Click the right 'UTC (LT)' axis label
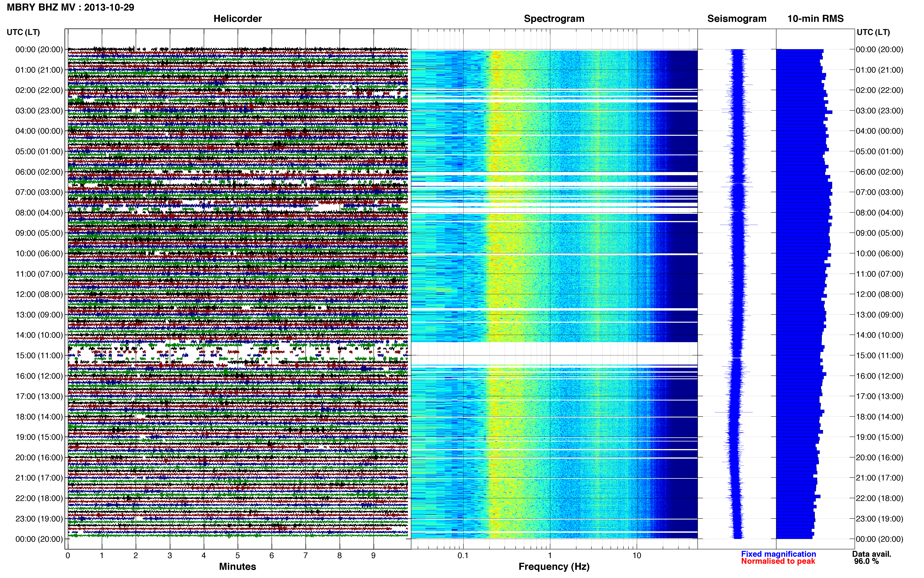 (x=873, y=32)
